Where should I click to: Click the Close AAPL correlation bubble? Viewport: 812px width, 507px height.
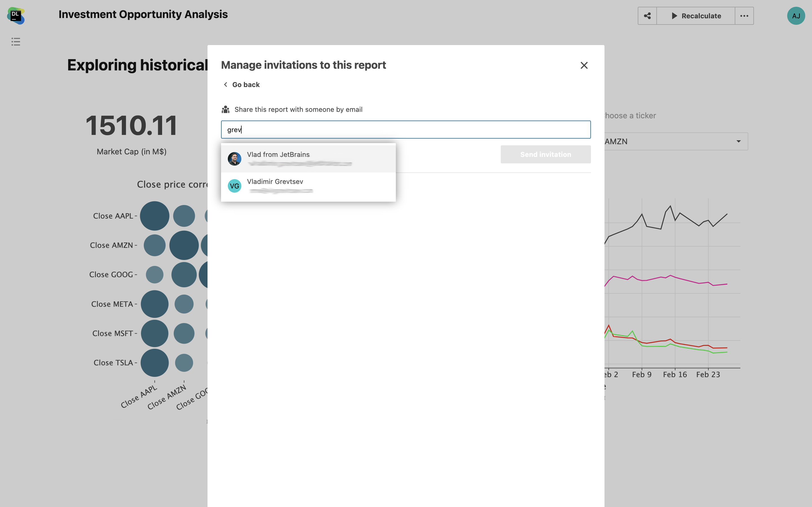pyautogui.click(x=154, y=216)
